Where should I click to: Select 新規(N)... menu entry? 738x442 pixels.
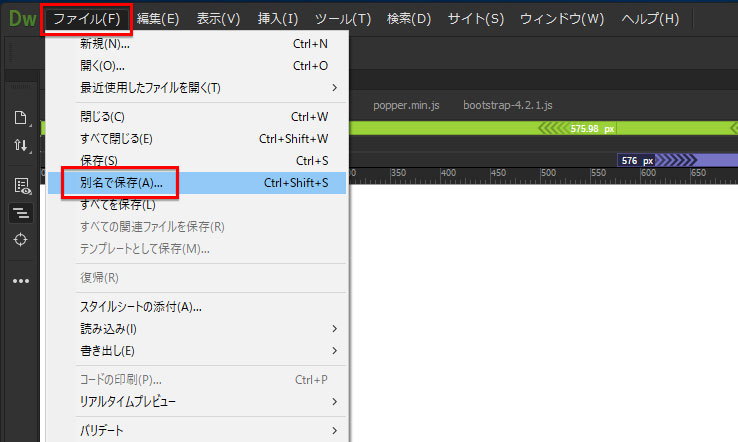point(105,44)
